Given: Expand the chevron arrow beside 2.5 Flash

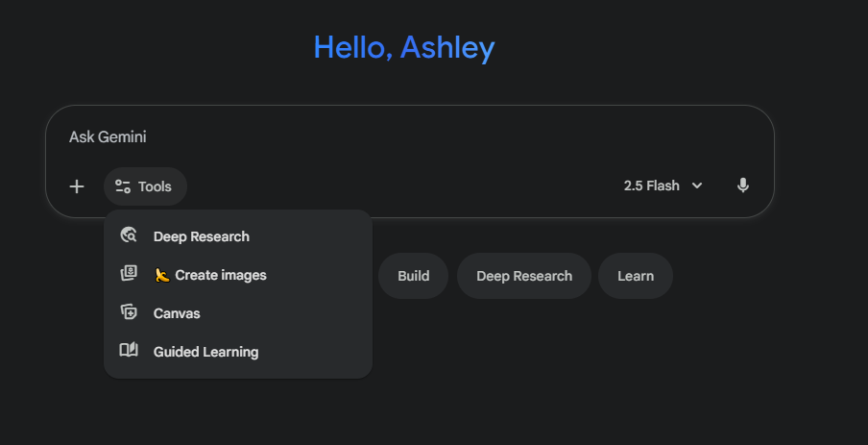Looking at the screenshot, I should (697, 185).
